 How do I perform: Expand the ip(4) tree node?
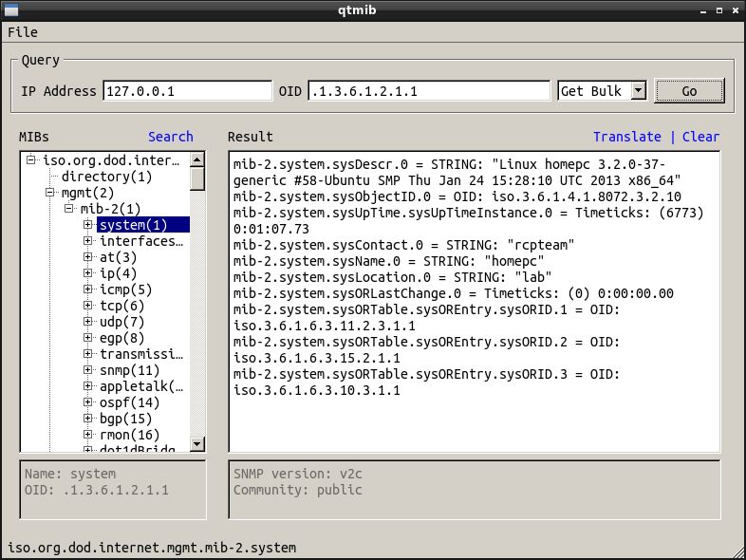tap(87, 273)
